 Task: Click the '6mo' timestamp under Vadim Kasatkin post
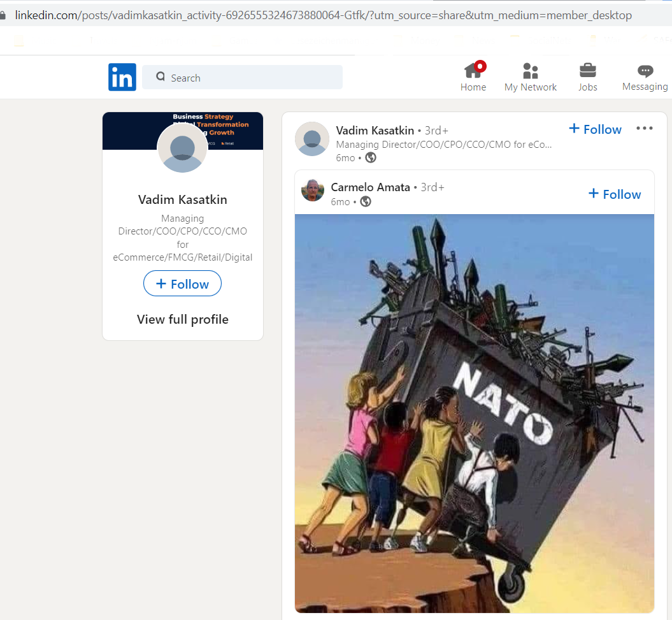click(x=345, y=158)
